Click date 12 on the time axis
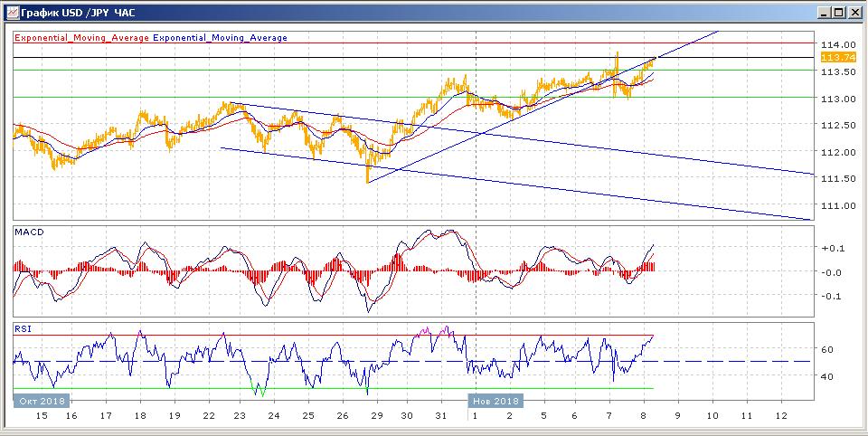This screenshot has height=436, width=868. coord(780,416)
